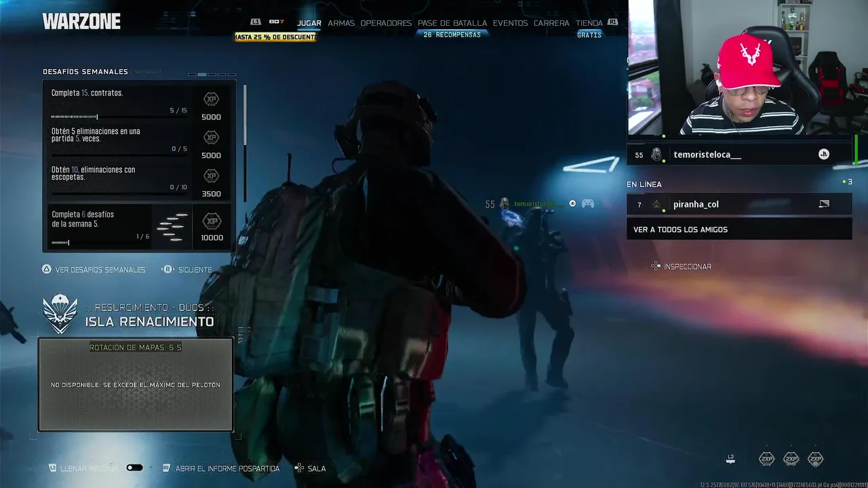
Task: Click week 5 challenges progress bar
Action: [x=100, y=242]
